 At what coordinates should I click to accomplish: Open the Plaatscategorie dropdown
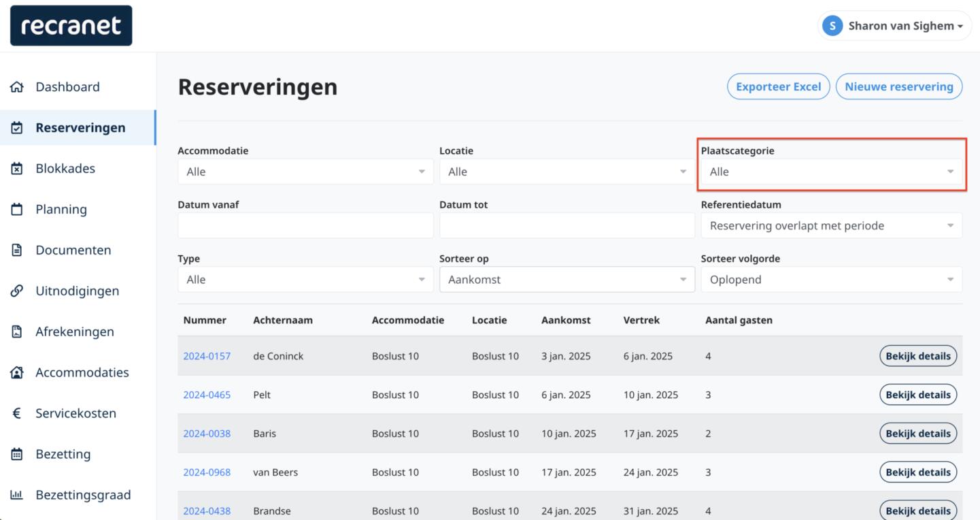(831, 172)
